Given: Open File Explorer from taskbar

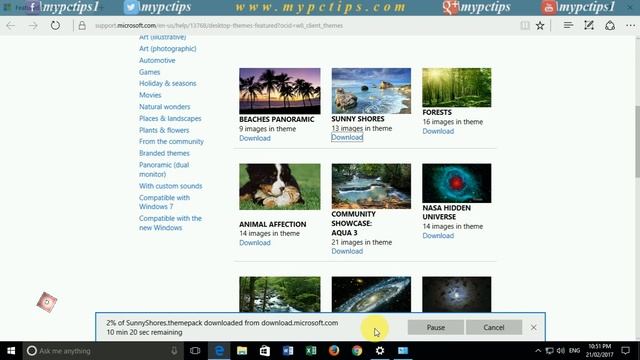Looking at the screenshot, I should (242, 351).
